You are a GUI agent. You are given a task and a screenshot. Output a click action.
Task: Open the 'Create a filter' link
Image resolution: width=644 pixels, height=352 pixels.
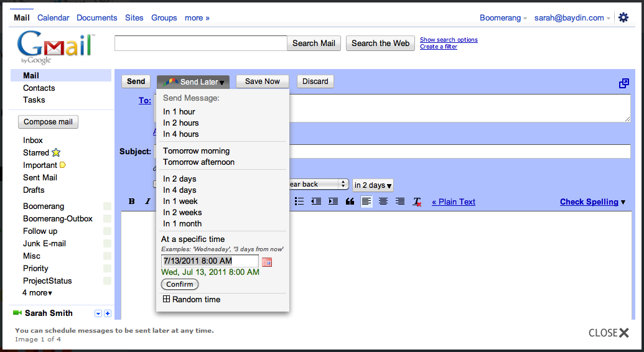438,47
